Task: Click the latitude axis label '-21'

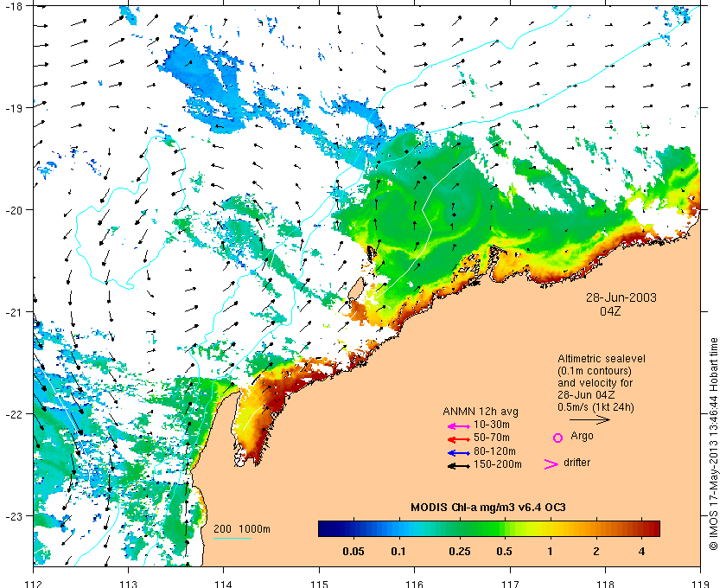Action: click(14, 312)
